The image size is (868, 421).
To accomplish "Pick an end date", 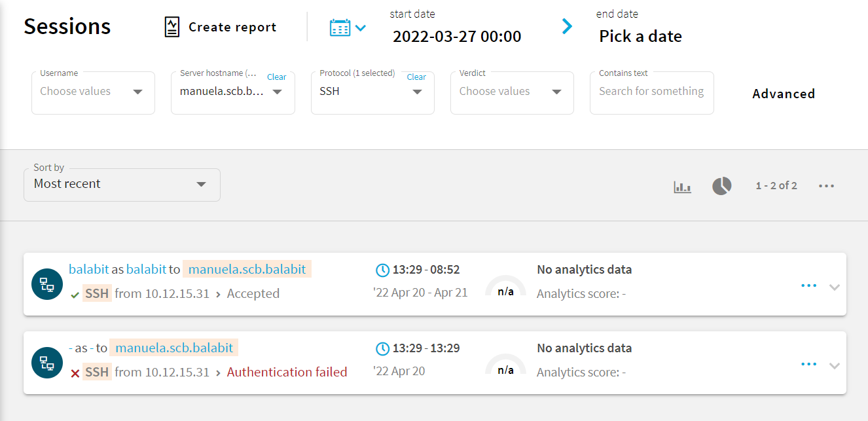I will [640, 37].
